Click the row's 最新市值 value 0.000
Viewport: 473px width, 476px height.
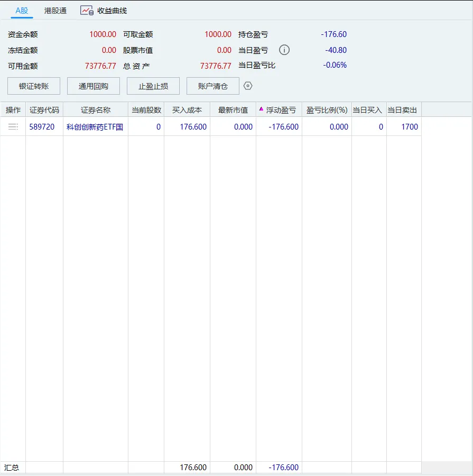[x=243, y=127]
